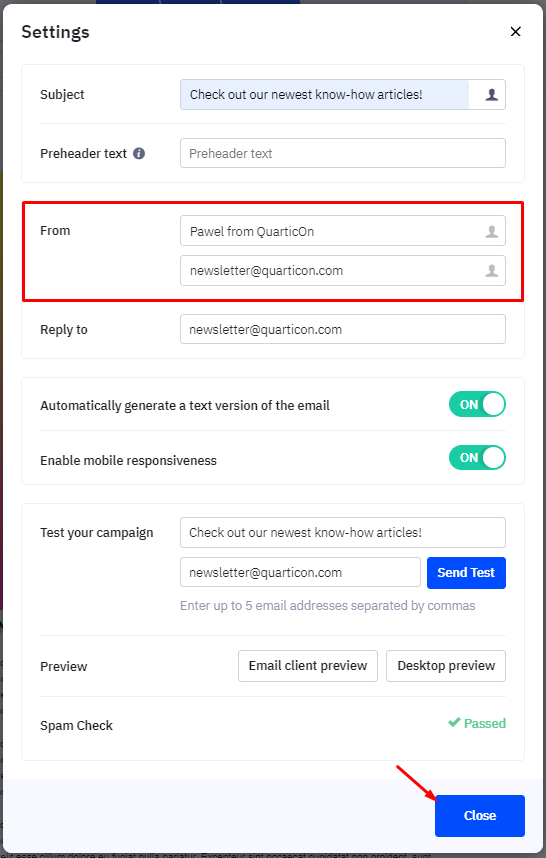Viewport: 546px width, 858px height.
Task: Click the Reply to email field
Action: point(343,329)
